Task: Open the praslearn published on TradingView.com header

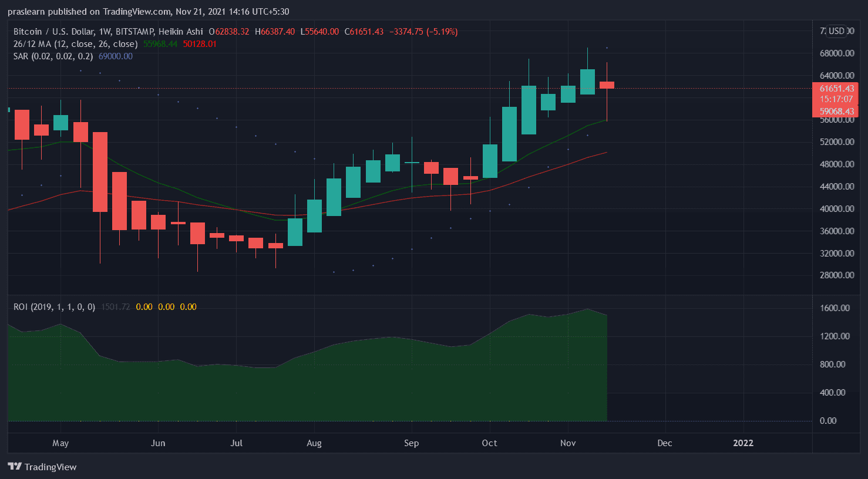Action: click(148, 12)
